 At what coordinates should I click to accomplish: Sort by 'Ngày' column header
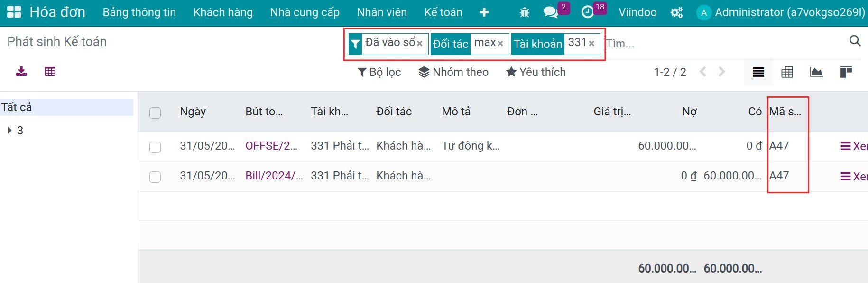[193, 112]
